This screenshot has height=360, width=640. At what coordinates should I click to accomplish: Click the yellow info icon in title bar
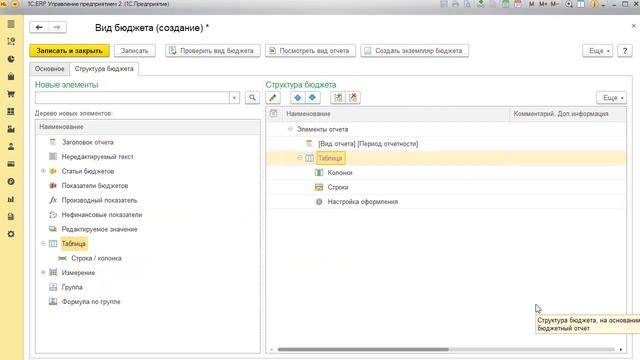[594, 4]
